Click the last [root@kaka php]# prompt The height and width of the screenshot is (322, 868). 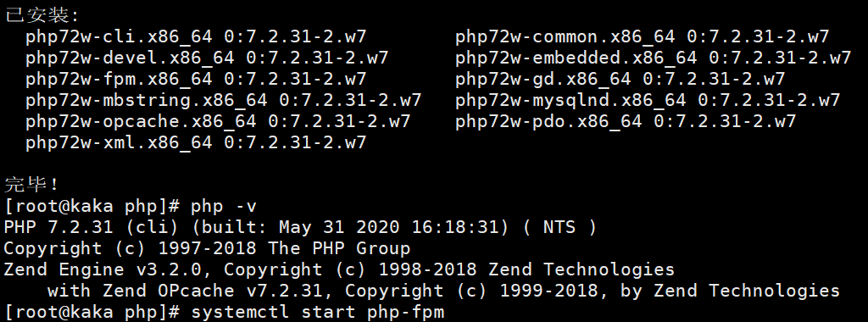point(92,312)
